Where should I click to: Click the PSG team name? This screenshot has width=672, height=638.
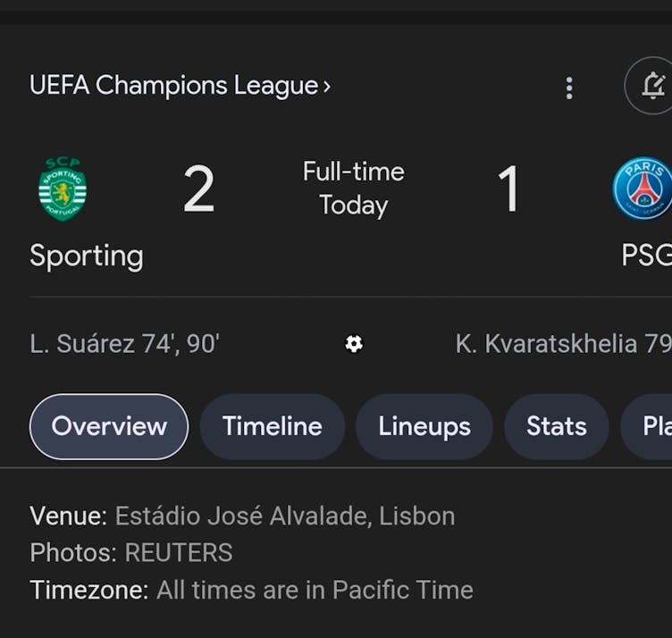[646, 256]
